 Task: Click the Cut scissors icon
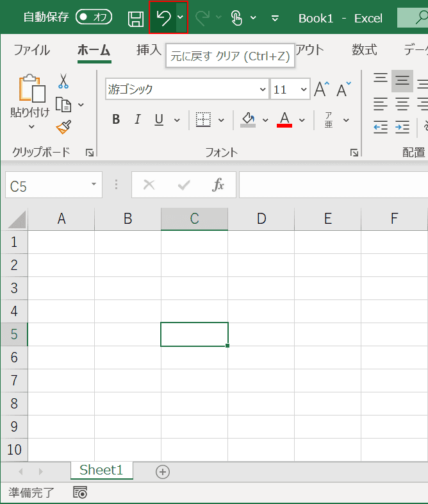coord(63,81)
